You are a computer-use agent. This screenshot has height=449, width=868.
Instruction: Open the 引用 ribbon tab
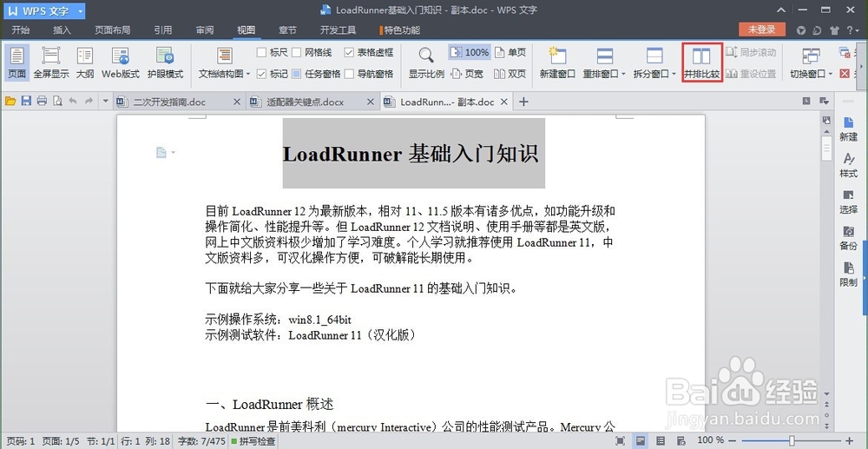163,30
